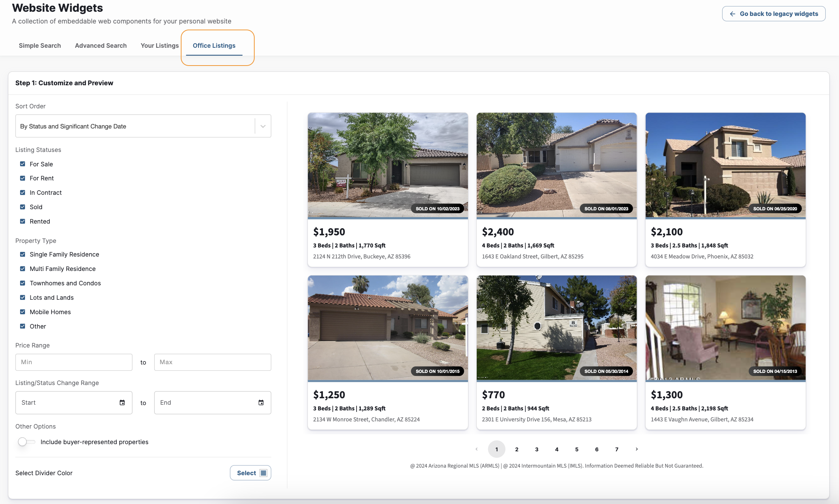This screenshot has height=504, width=839.
Task: Click the Min price input field
Action: (x=74, y=362)
